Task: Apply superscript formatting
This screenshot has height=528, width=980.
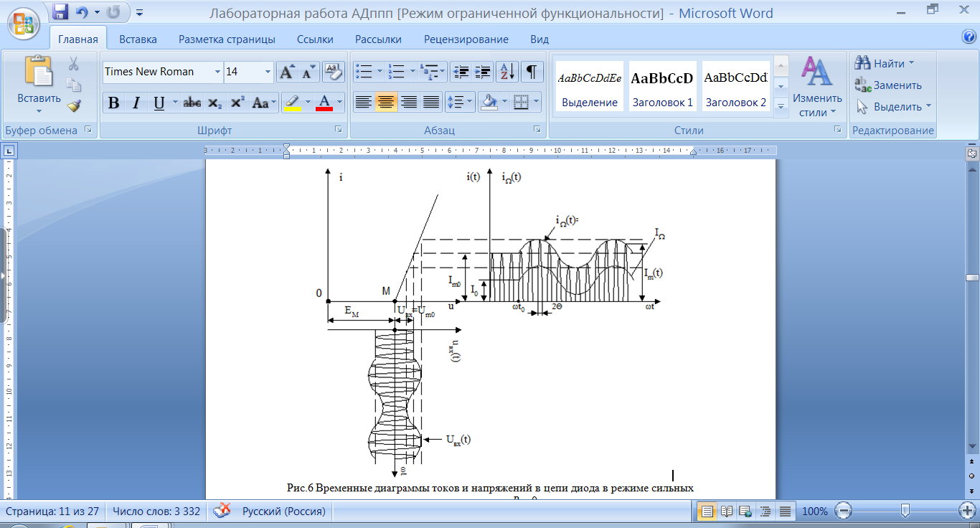Action: pos(237,103)
